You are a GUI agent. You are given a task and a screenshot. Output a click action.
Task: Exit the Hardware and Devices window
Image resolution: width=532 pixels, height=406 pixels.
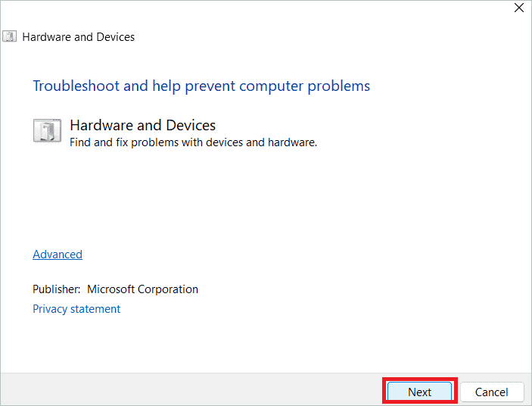point(519,8)
